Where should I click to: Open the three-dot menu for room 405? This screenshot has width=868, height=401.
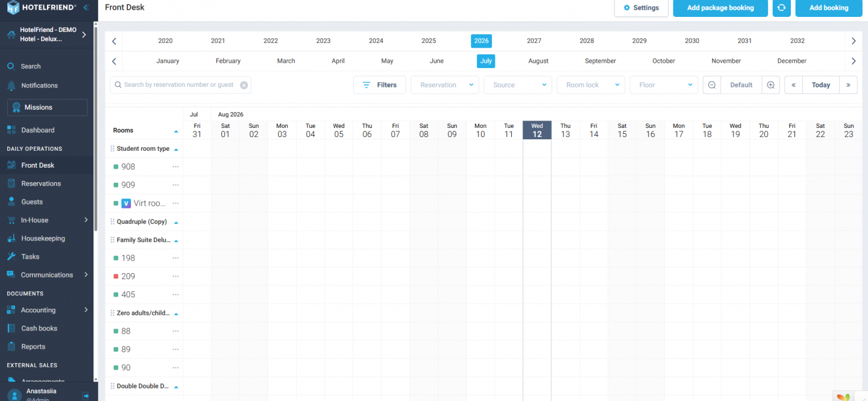click(x=176, y=294)
